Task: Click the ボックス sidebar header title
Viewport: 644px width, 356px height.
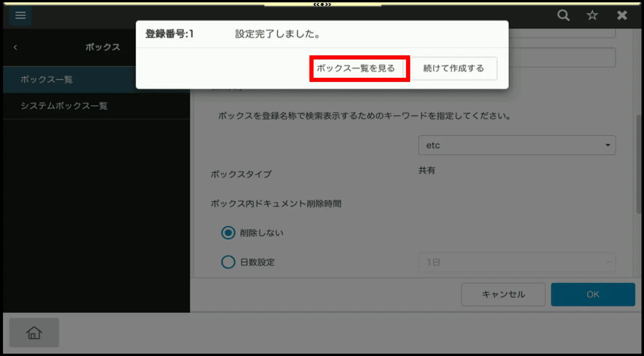Action: pyautogui.click(x=103, y=47)
